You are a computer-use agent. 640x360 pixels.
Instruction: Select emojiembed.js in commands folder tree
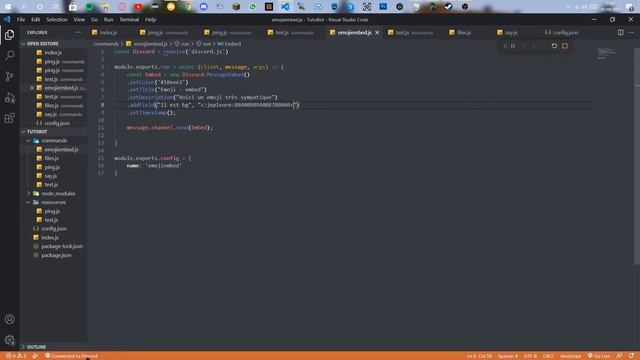click(x=61, y=149)
